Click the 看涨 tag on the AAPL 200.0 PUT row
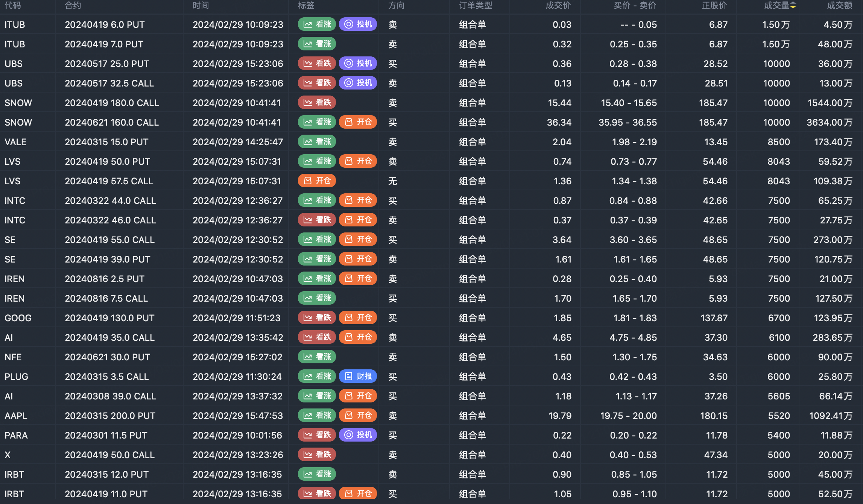 pyautogui.click(x=317, y=416)
